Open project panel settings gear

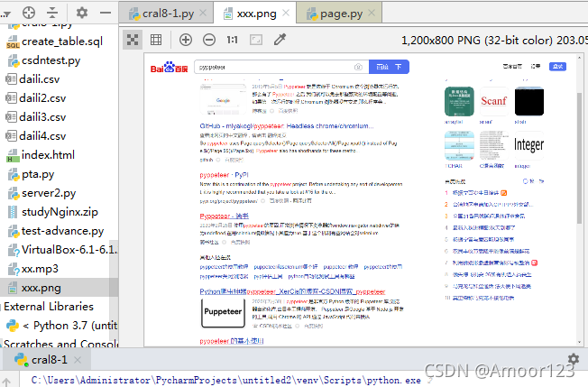click(x=82, y=13)
